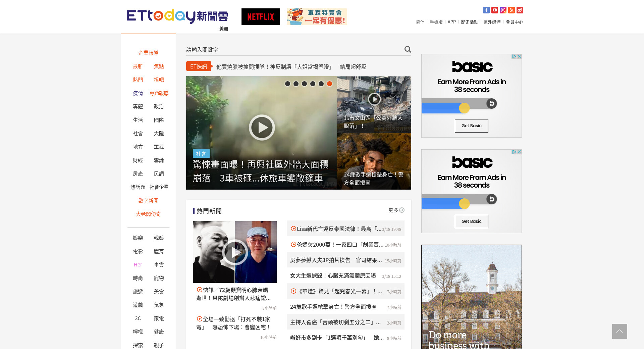Screen dimensions: 644x349
Task: Go to 會員中心
Action: (515, 22)
